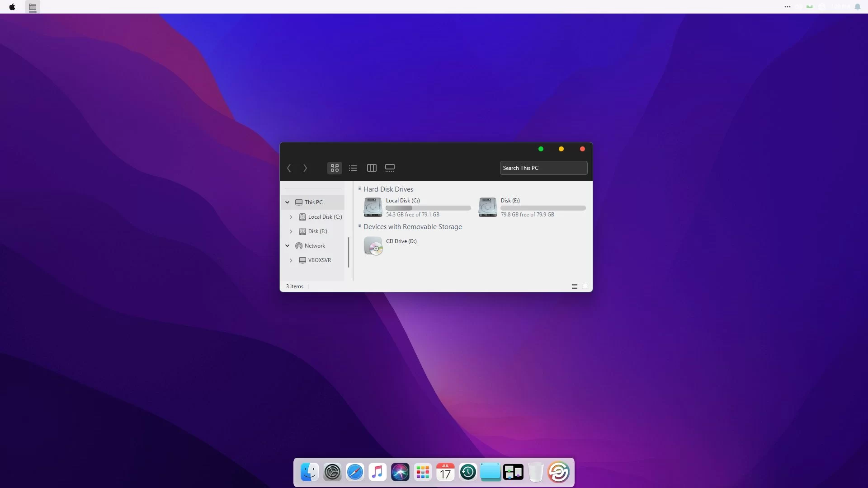Image resolution: width=868 pixels, height=488 pixels.
Task: Open Time Machine in the dock
Action: point(468,472)
